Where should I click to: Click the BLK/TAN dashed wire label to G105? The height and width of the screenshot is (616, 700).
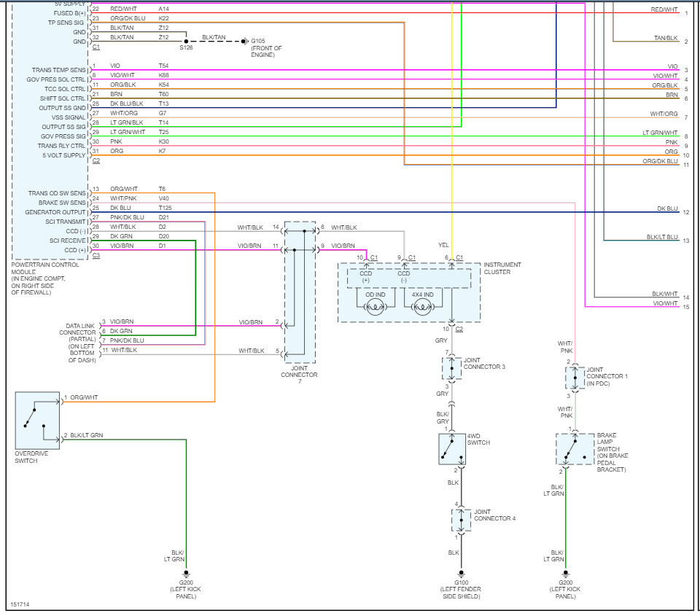tap(214, 37)
